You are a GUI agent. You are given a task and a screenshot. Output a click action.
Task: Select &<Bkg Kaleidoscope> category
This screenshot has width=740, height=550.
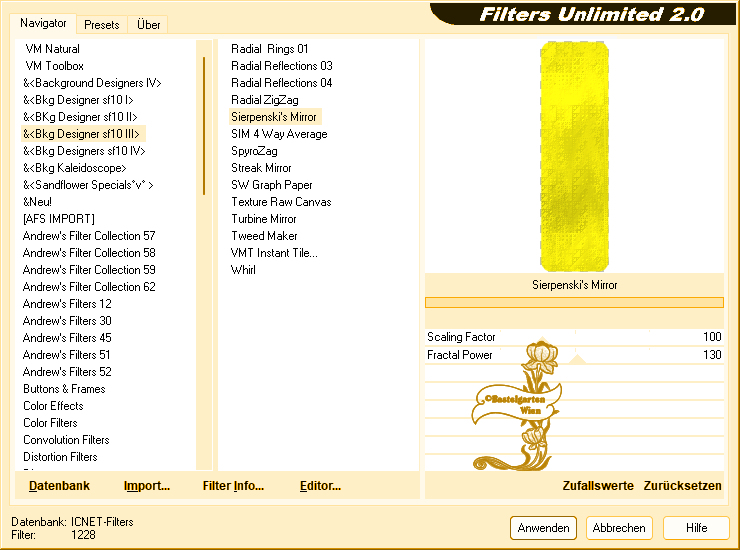[x=75, y=168]
